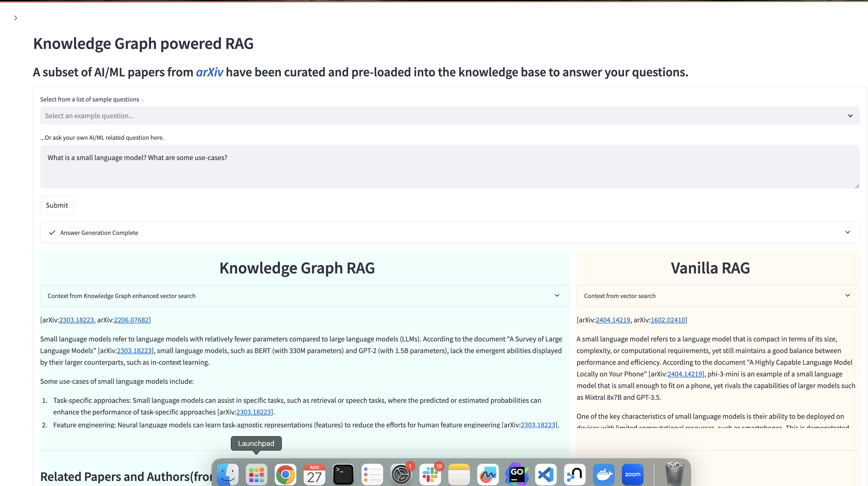The height and width of the screenshot is (486, 868).
Task: Open Slack from the dock
Action: [x=430, y=474]
